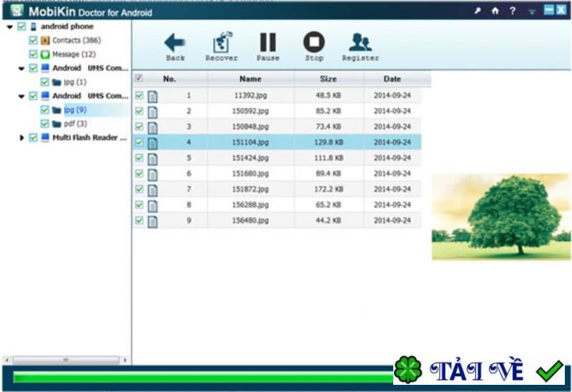Click the file icon for 151872.jpg

152,190
